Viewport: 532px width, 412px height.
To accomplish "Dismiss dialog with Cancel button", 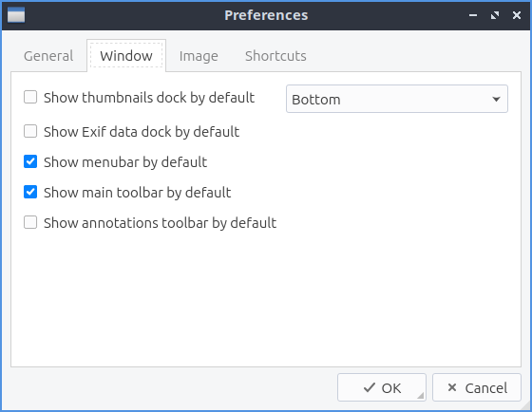I will coord(477,387).
